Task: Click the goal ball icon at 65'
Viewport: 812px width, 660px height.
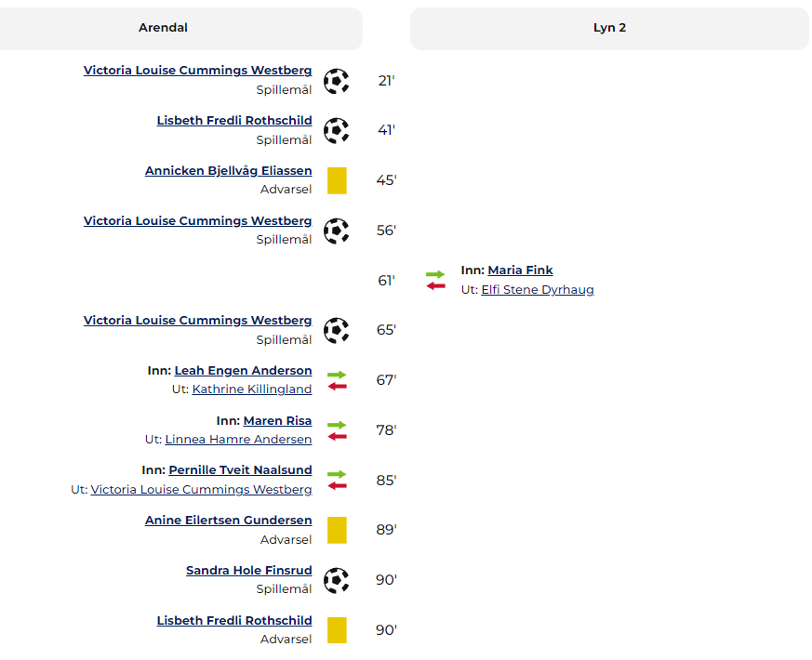Action: click(337, 330)
